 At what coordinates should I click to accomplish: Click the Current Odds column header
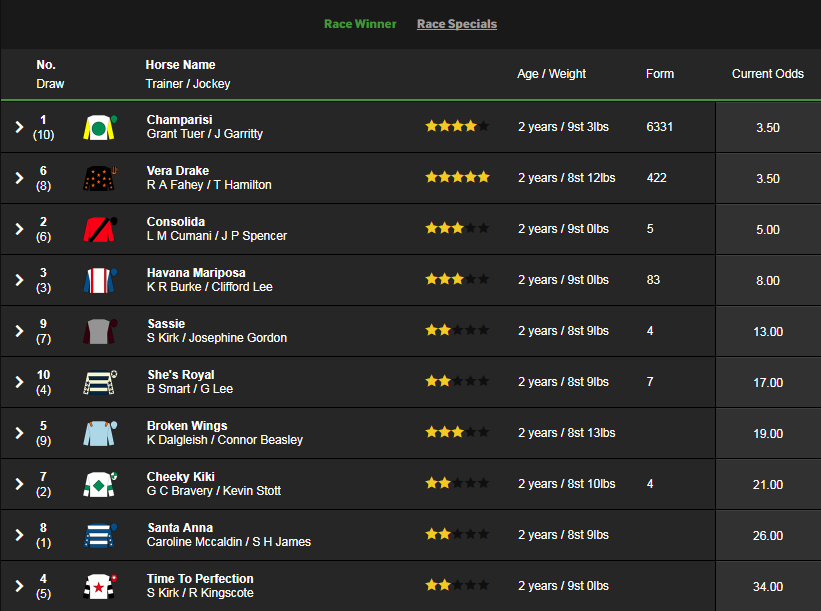(768, 74)
